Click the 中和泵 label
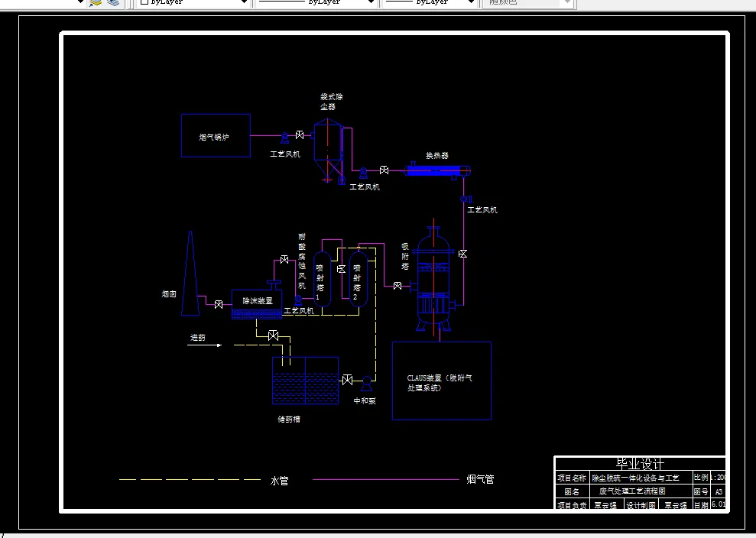The width and height of the screenshot is (756, 538). [365, 400]
